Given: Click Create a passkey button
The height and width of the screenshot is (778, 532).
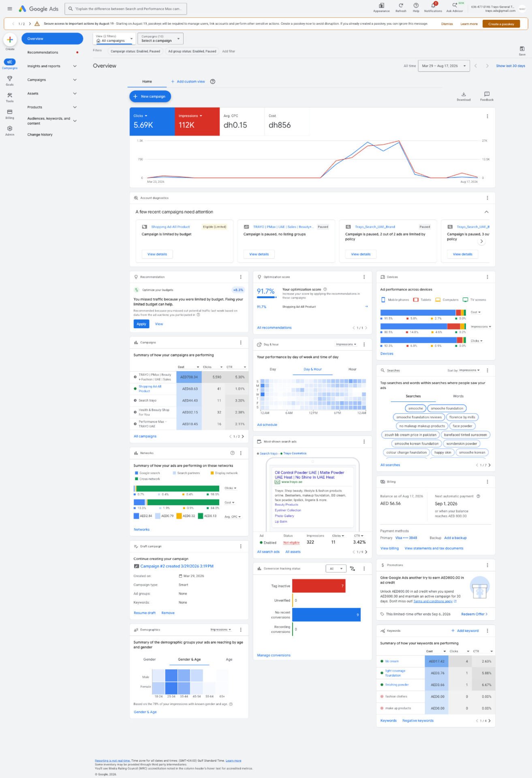Looking at the screenshot, I should pyautogui.click(x=501, y=24).
